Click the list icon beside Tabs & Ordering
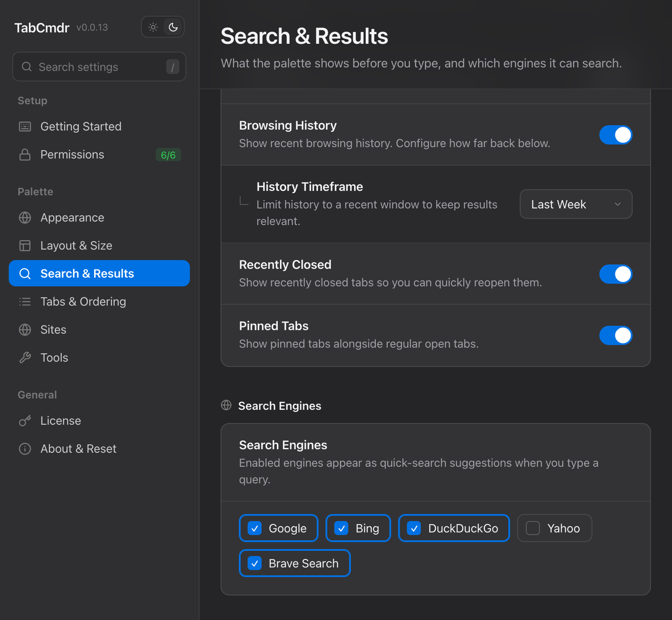The height and width of the screenshot is (620, 672). pos(25,302)
